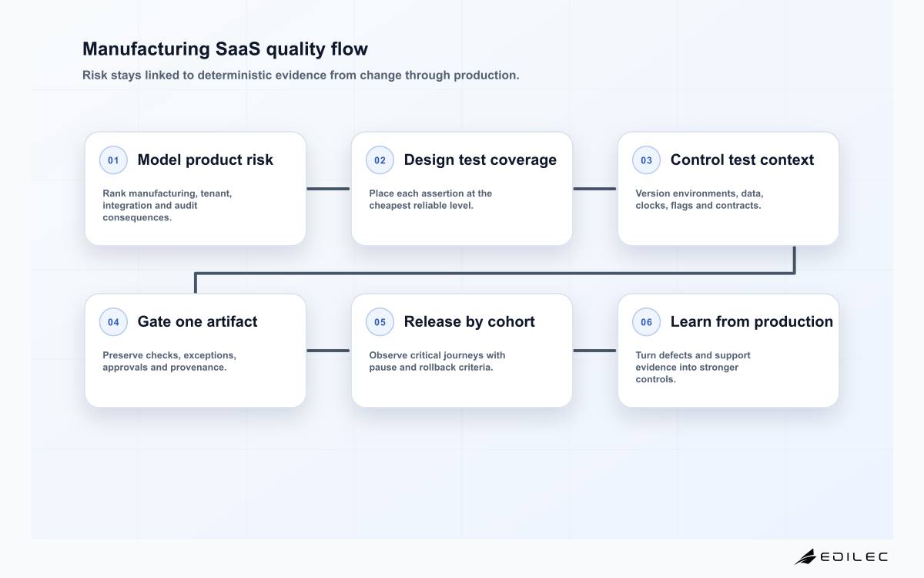Click the EDILEC brand wordmark
This screenshot has width=924, height=578.
coord(854,556)
